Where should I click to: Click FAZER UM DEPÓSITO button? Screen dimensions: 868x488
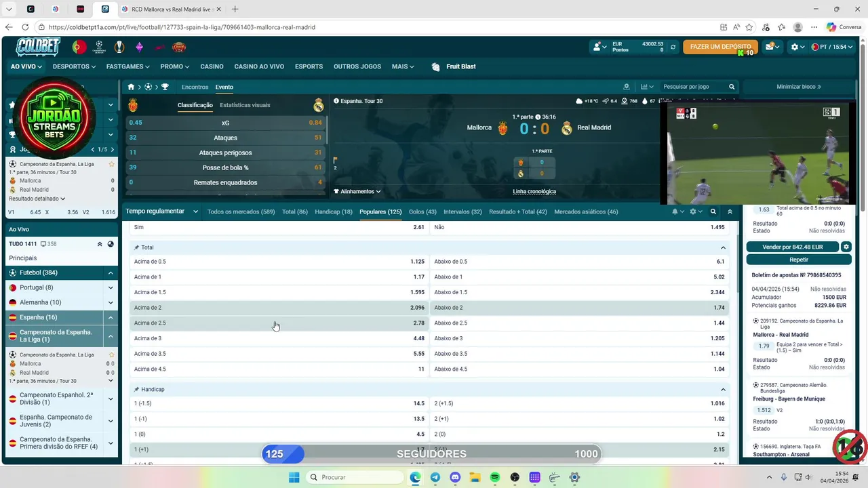tap(720, 47)
